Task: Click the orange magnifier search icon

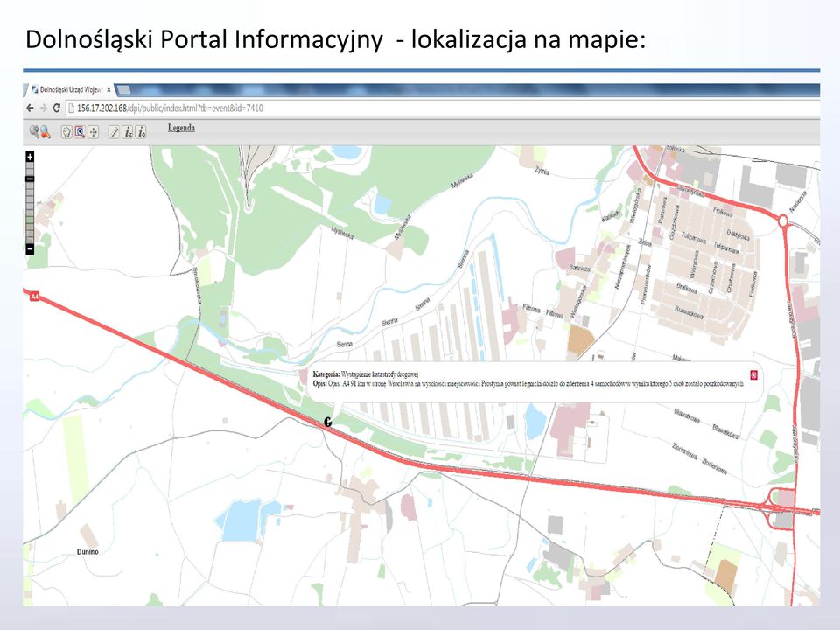Action: [45, 132]
